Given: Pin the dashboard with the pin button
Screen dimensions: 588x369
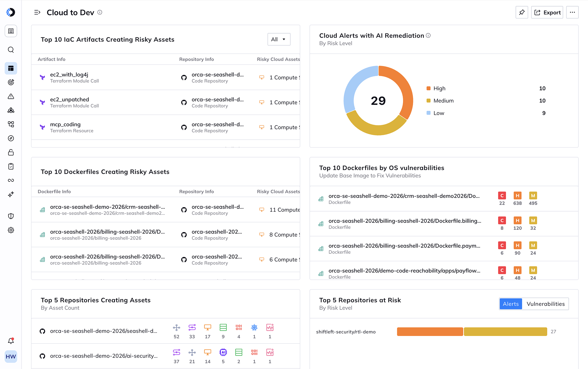Looking at the screenshot, I should (522, 12).
